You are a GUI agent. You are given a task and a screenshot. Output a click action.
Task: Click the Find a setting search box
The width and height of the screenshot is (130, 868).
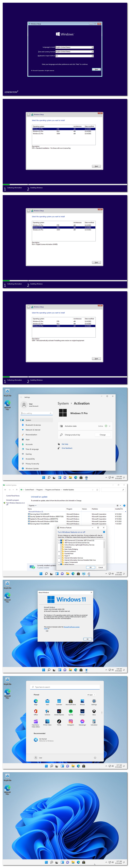pyautogui.click(x=36, y=413)
